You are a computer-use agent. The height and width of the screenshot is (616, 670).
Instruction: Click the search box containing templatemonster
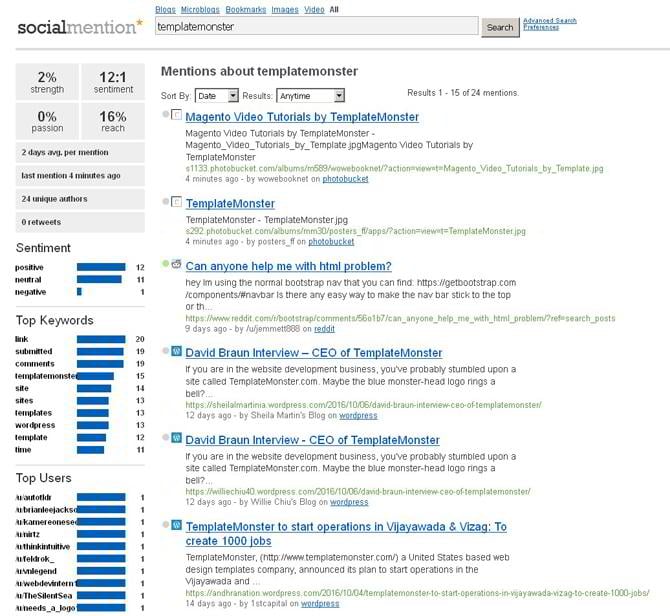(x=316, y=27)
